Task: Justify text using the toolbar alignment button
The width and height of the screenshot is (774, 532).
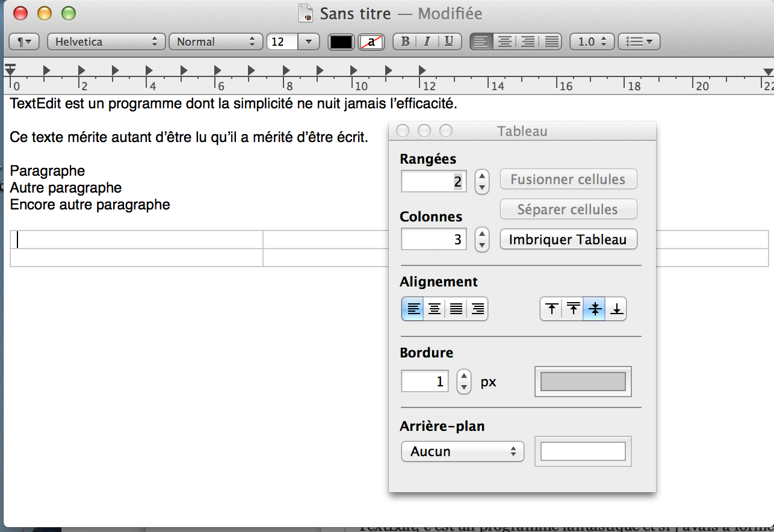Action: pos(551,42)
